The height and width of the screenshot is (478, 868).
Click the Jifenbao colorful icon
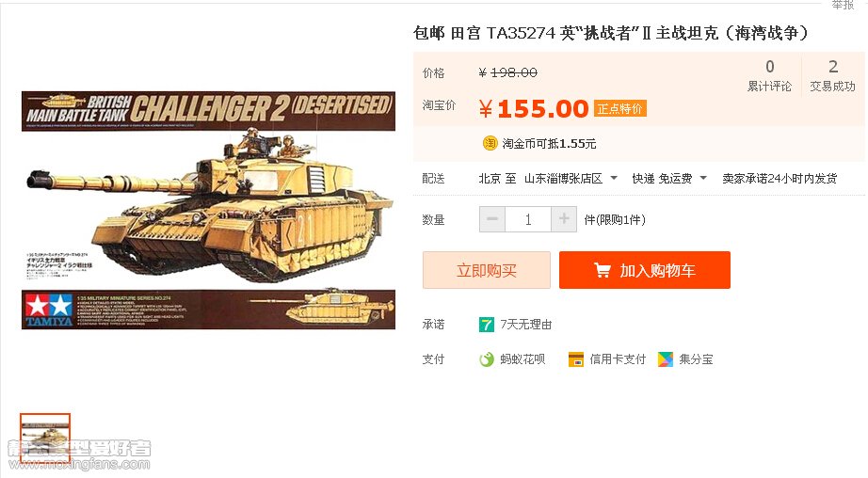point(665,359)
